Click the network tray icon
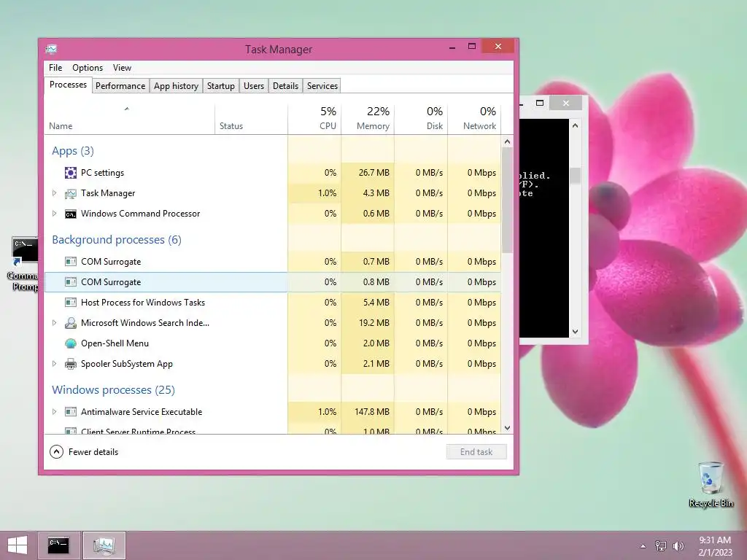This screenshot has width=747, height=560. [661, 545]
